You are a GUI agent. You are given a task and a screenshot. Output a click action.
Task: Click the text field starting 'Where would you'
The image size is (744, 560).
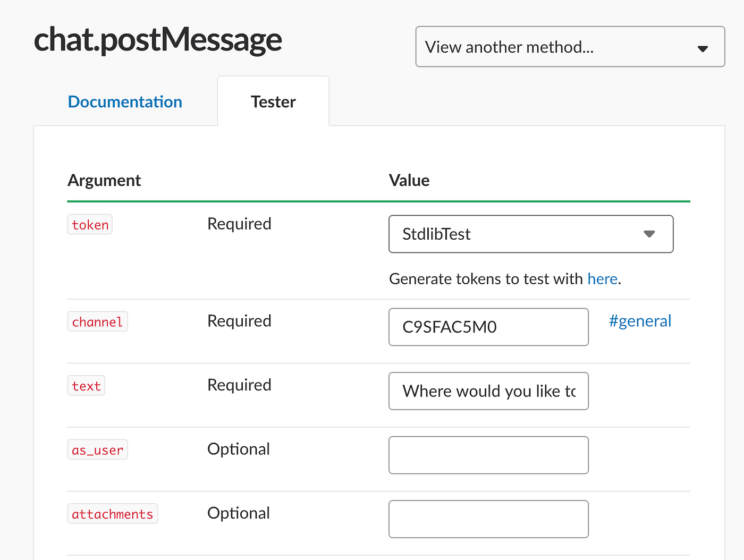[x=488, y=391]
